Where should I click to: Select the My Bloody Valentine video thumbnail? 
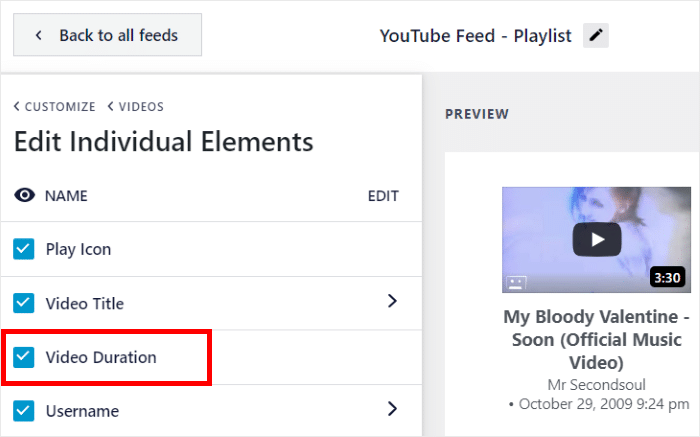pos(596,237)
